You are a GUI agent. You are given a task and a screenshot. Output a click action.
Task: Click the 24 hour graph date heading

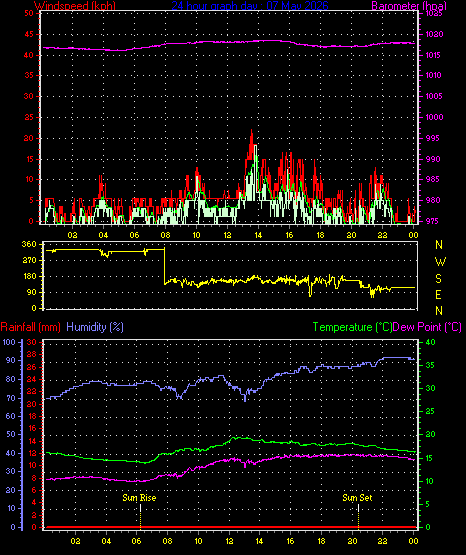pyautogui.click(x=250, y=6)
